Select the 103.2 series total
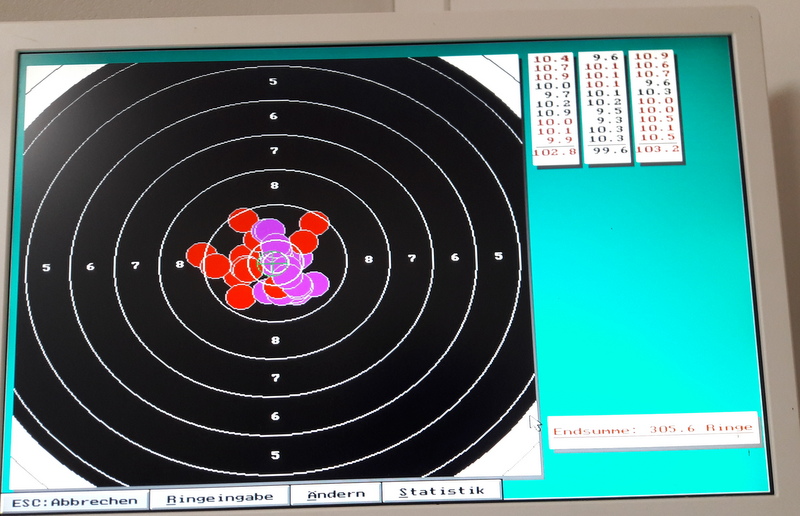The height and width of the screenshot is (516, 800). tap(656, 149)
